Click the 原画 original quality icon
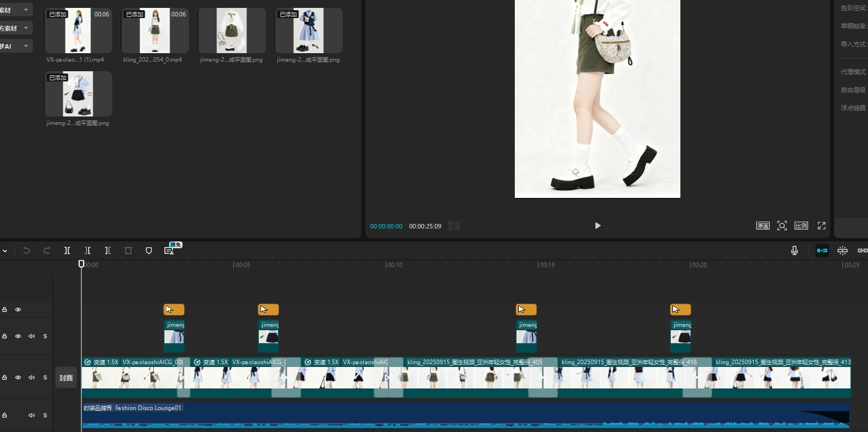Image resolution: width=868 pixels, height=432 pixels. pyautogui.click(x=763, y=226)
